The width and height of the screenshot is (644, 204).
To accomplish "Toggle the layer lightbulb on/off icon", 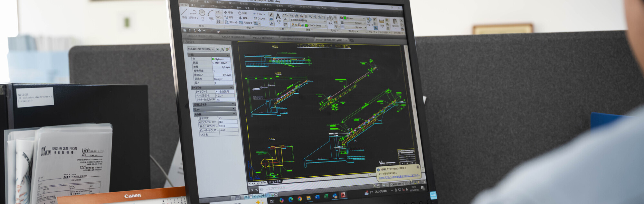I will click(293, 25).
